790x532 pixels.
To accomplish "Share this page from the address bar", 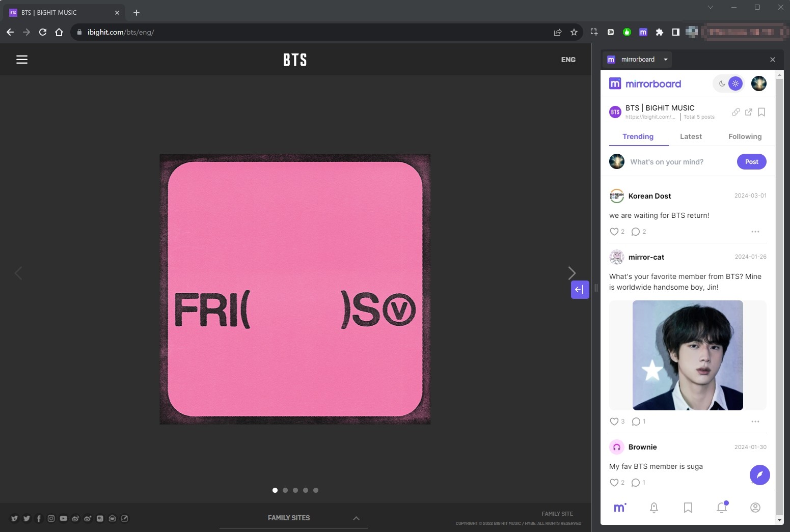I will (x=558, y=32).
